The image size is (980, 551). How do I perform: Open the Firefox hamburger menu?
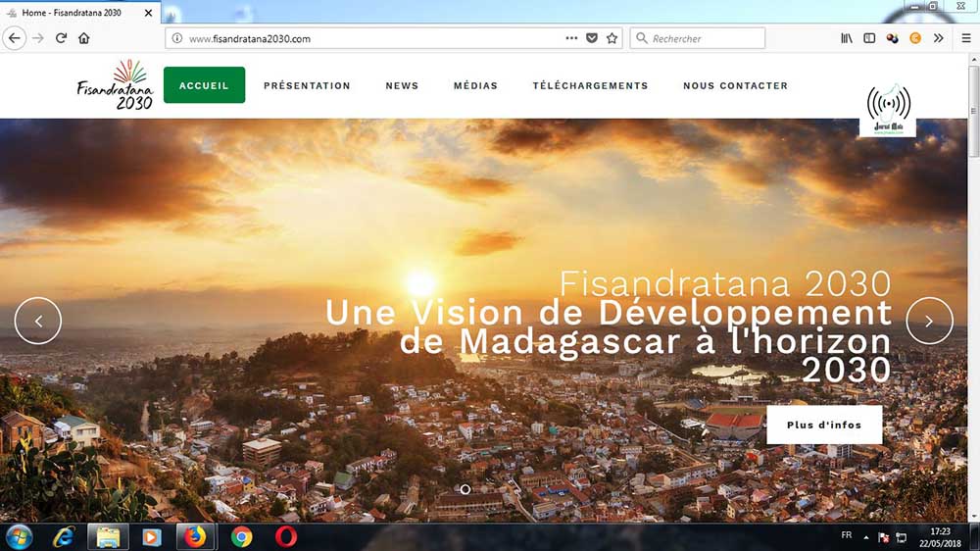coord(966,38)
